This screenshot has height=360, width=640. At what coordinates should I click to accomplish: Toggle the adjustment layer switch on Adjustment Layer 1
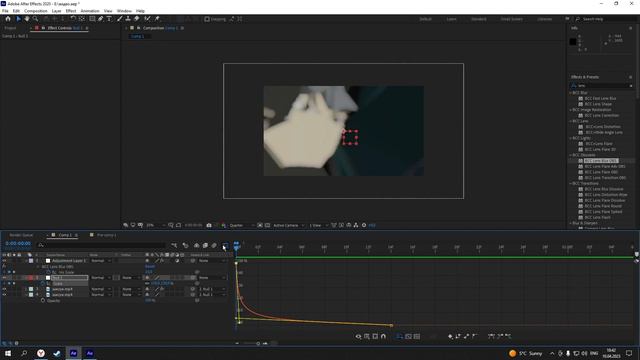point(177,260)
